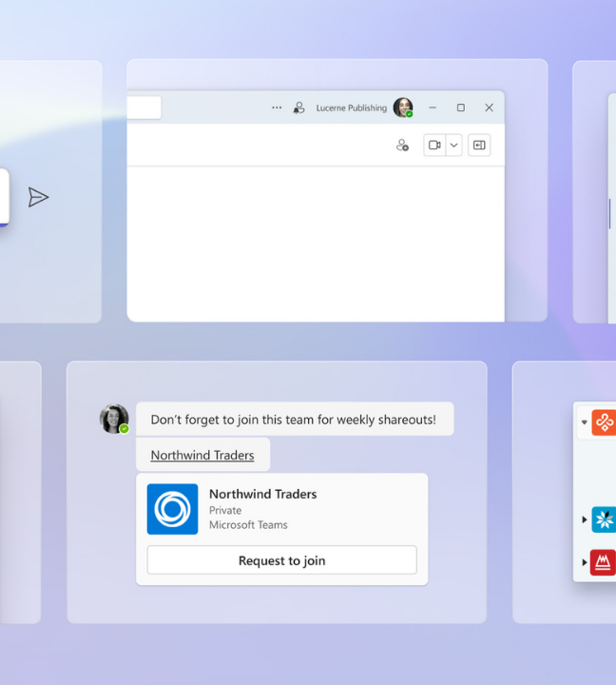Click the search field in title bar
This screenshot has width=616, height=685.
(x=144, y=108)
